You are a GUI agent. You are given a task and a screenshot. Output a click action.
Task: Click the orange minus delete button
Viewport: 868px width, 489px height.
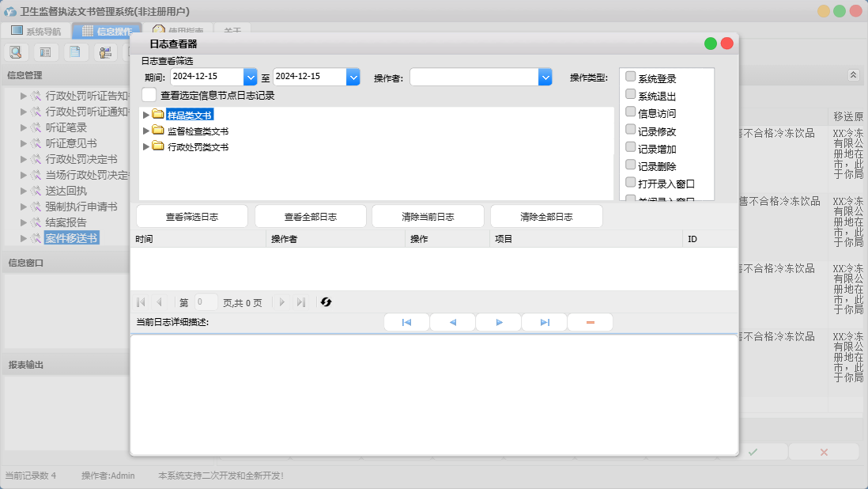click(x=590, y=323)
